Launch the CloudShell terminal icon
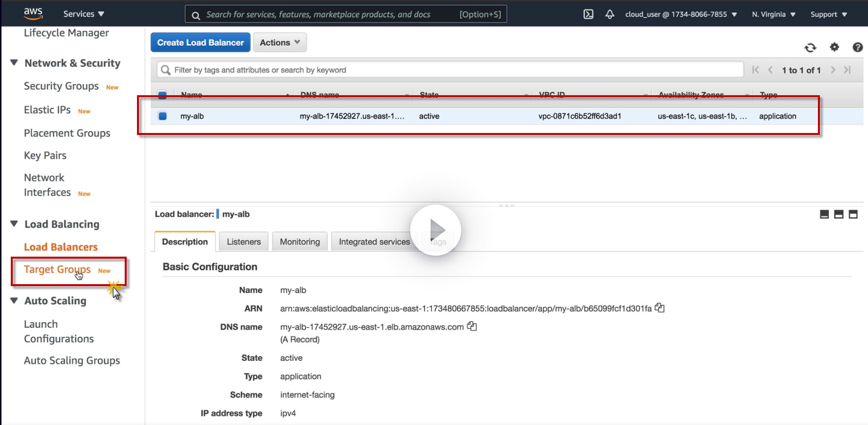 pyautogui.click(x=588, y=14)
